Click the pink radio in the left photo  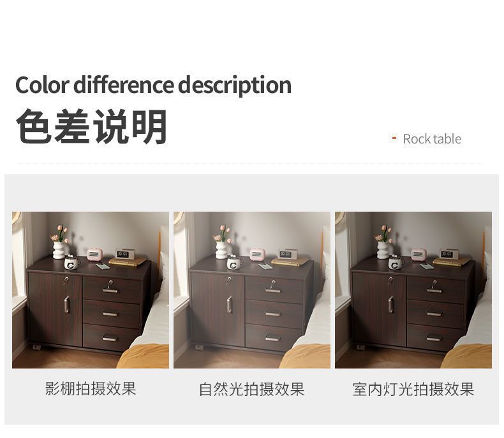(x=94, y=254)
